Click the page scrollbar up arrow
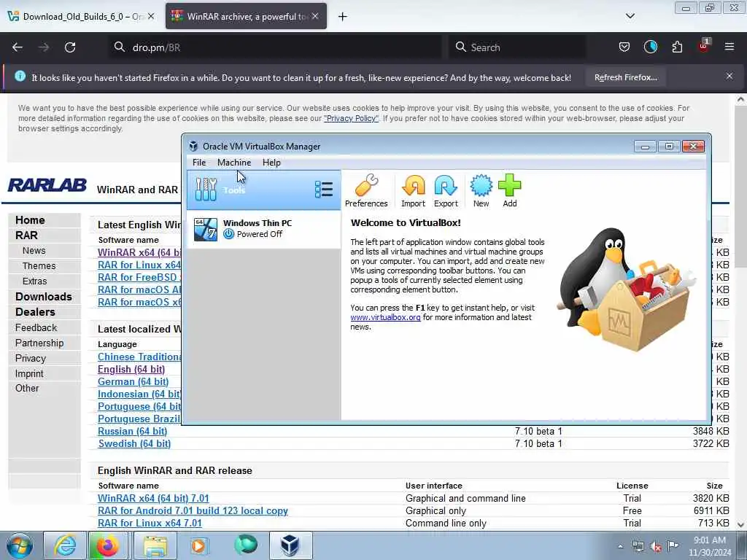 [x=741, y=99]
